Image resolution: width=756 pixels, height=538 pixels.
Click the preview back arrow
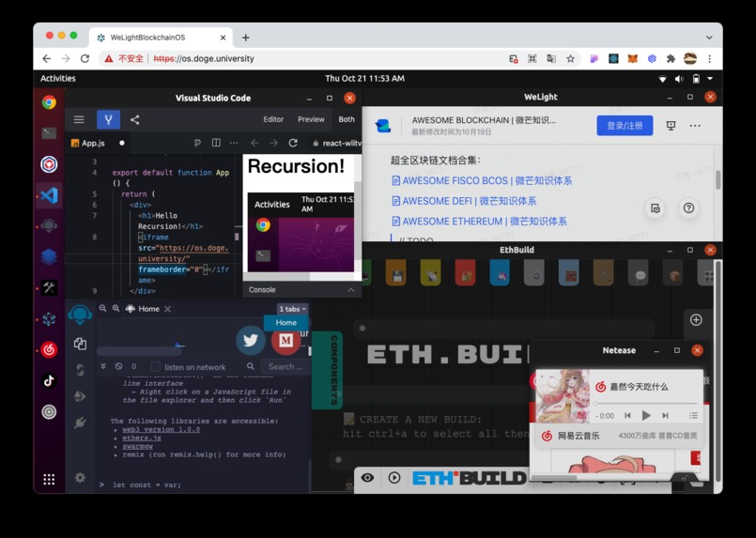click(255, 143)
